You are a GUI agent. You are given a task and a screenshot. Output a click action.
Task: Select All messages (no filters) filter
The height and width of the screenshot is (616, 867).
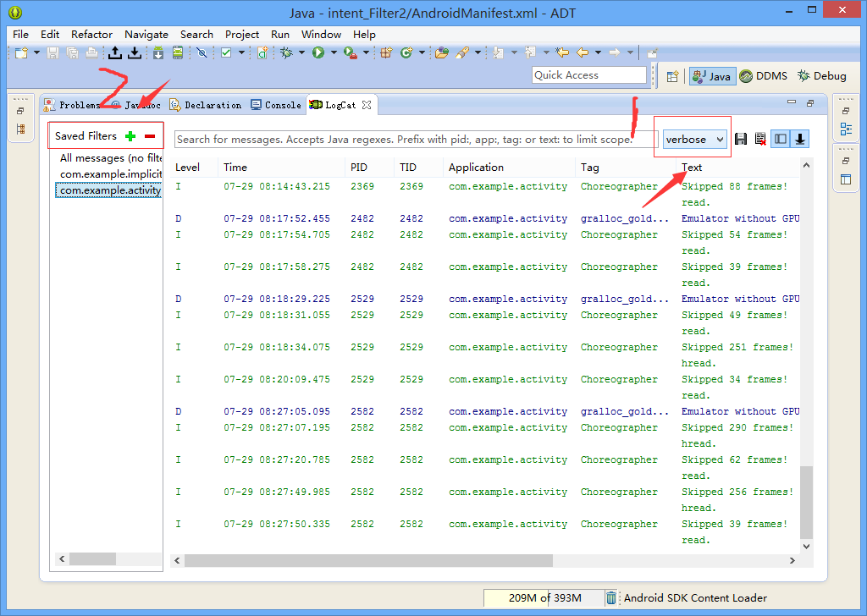point(111,158)
